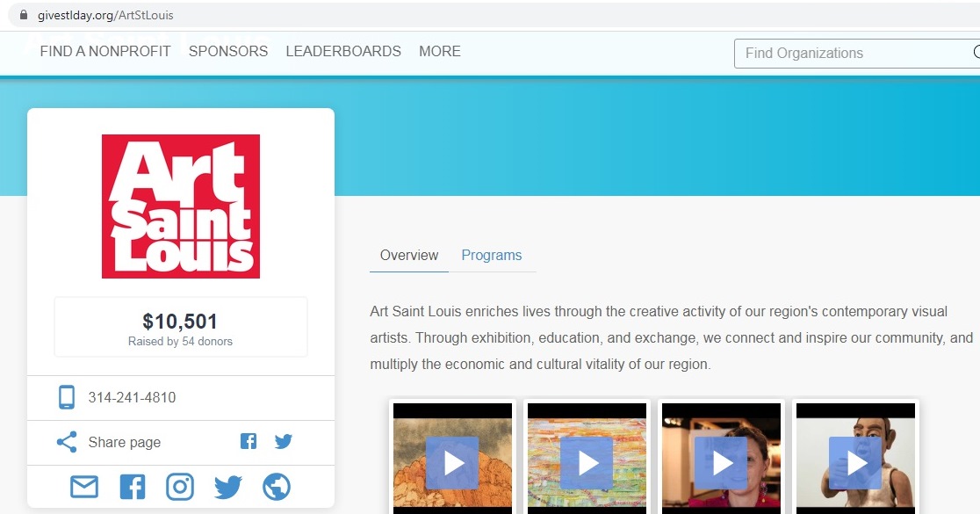Screen dimensions: 980x514
Task: Click the Art Saint Louis description paragraph
Action: pyautogui.click(x=672, y=337)
